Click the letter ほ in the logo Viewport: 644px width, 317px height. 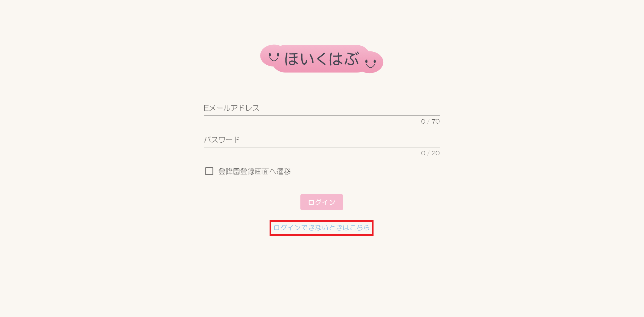coord(292,59)
